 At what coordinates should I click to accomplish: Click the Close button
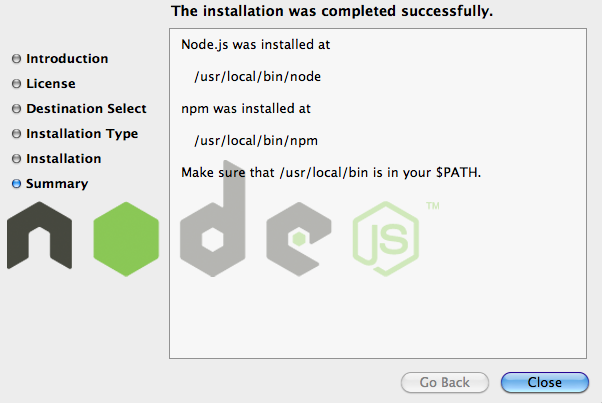[544, 382]
